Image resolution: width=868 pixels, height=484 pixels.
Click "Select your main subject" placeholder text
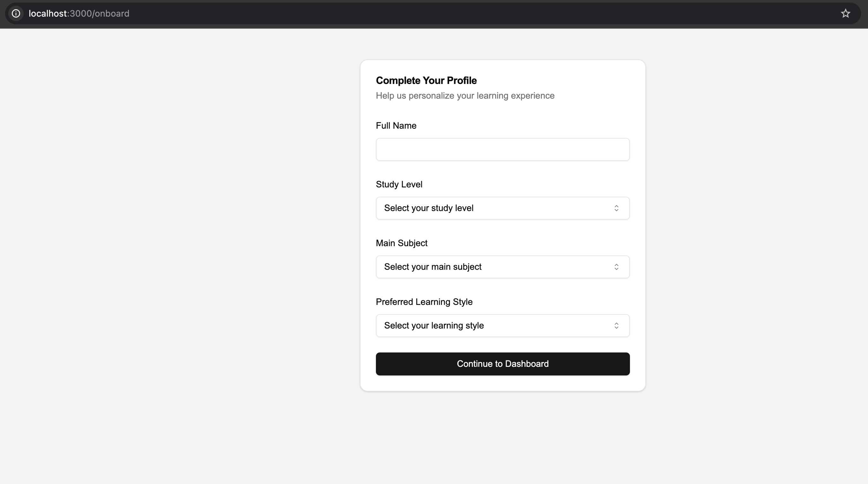click(x=433, y=267)
